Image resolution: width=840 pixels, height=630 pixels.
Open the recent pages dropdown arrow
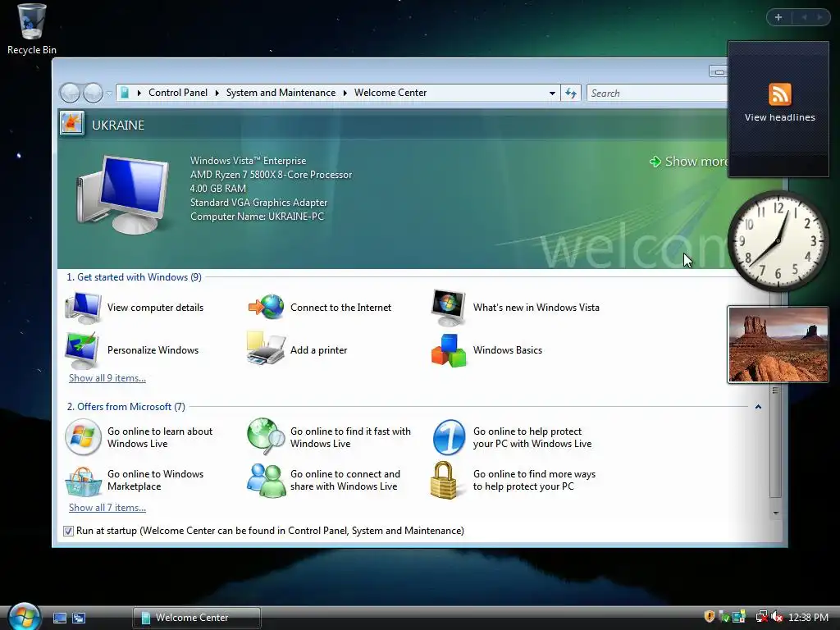coord(109,94)
